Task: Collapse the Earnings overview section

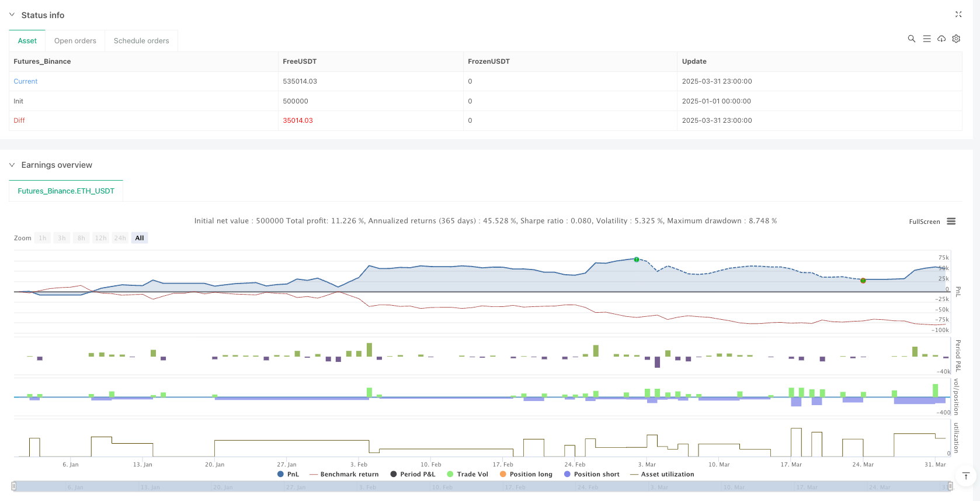Action: pyautogui.click(x=12, y=165)
